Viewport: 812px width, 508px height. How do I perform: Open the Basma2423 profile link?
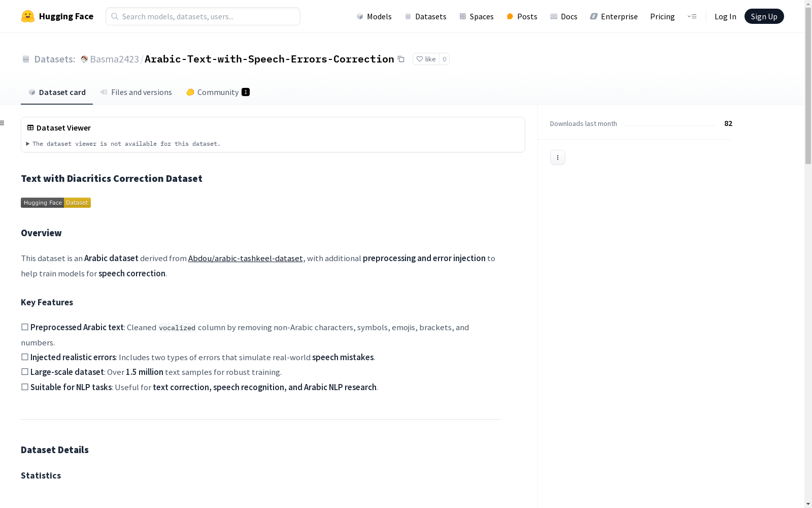coord(114,59)
